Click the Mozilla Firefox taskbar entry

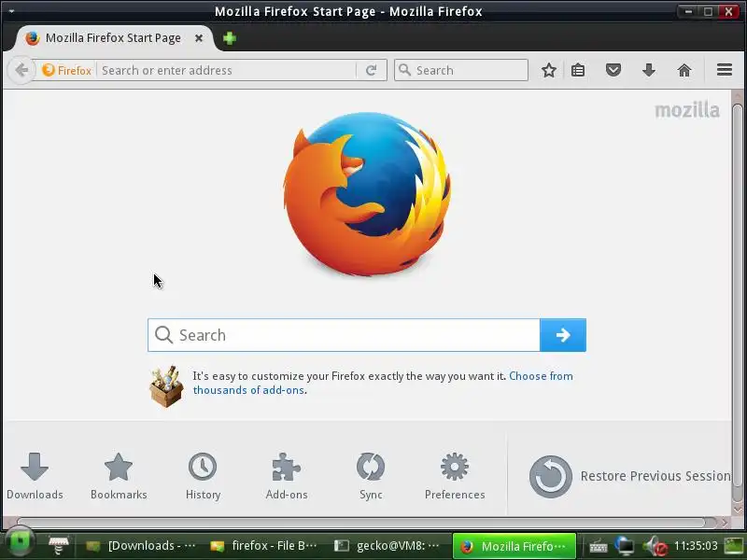pyautogui.click(x=514, y=546)
